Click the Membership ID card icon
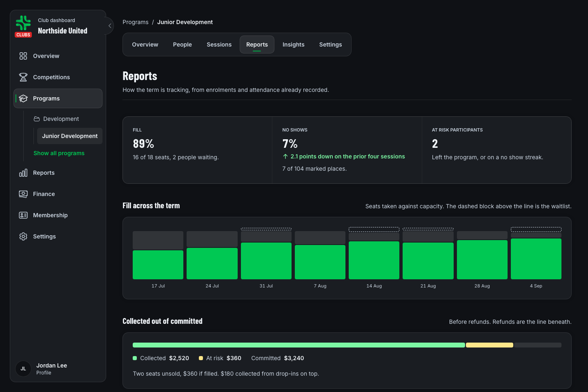This screenshot has width=588, height=392. point(23,215)
